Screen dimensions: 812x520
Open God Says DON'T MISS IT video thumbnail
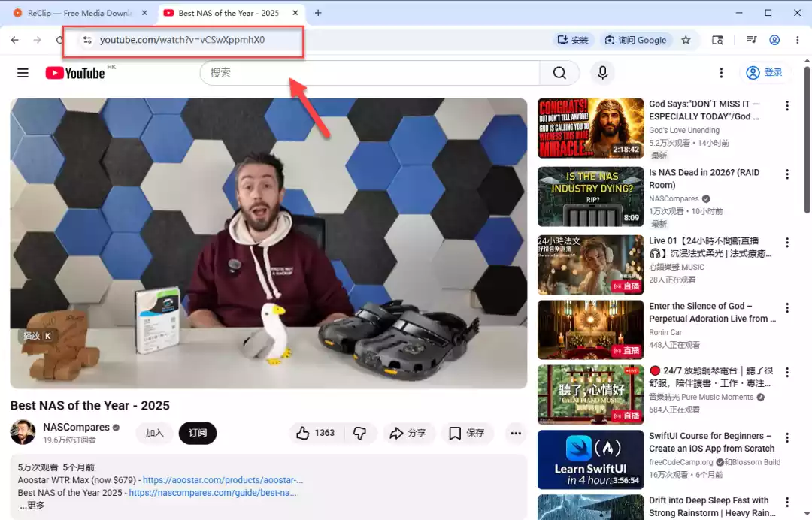(x=590, y=128)
